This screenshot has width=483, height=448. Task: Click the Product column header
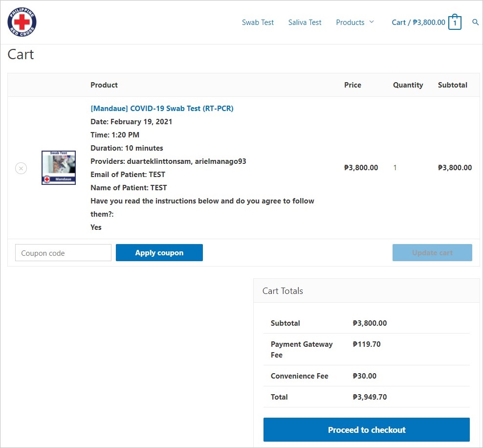pos(104,85)
